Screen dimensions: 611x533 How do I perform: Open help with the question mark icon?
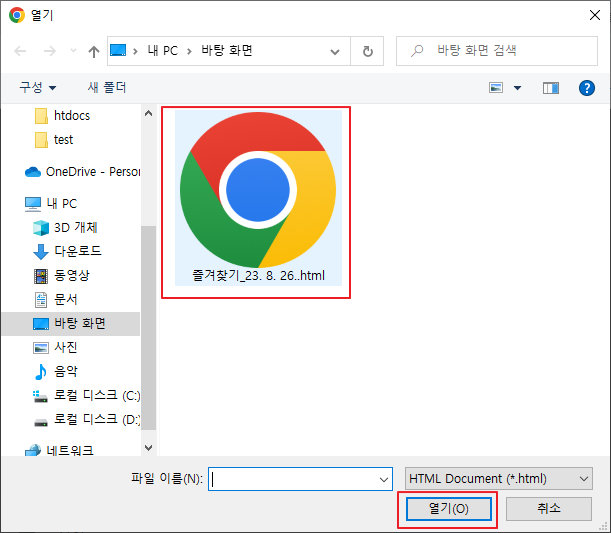tap(586, 88)
